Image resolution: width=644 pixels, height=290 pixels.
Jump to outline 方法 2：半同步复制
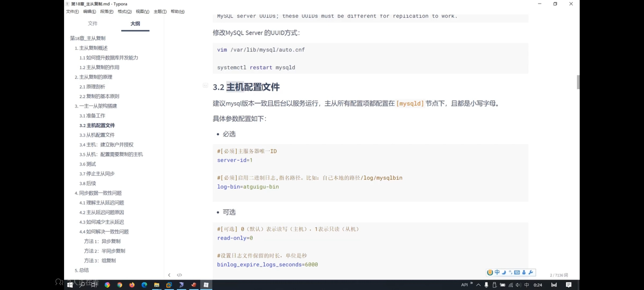(104, 251)
